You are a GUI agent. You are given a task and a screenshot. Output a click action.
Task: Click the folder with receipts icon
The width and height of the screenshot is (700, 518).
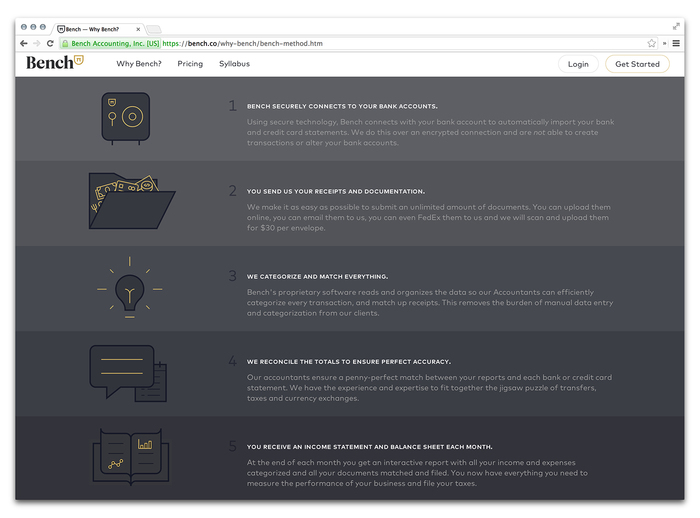coord(130,203)
